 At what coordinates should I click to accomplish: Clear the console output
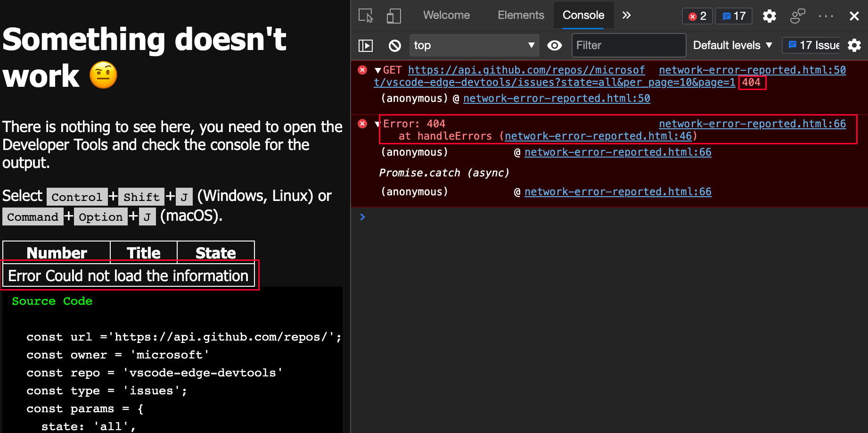[394, 45]
